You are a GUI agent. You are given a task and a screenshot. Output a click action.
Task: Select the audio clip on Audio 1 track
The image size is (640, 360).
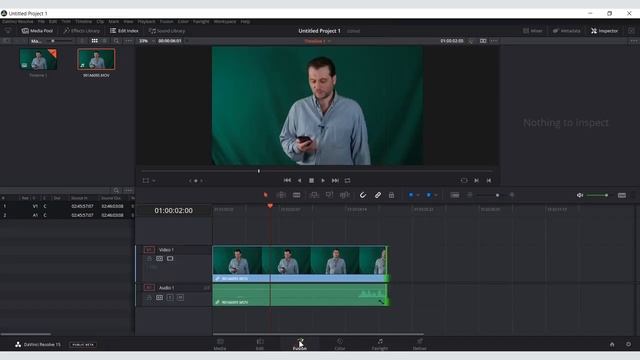pos(300,295)
